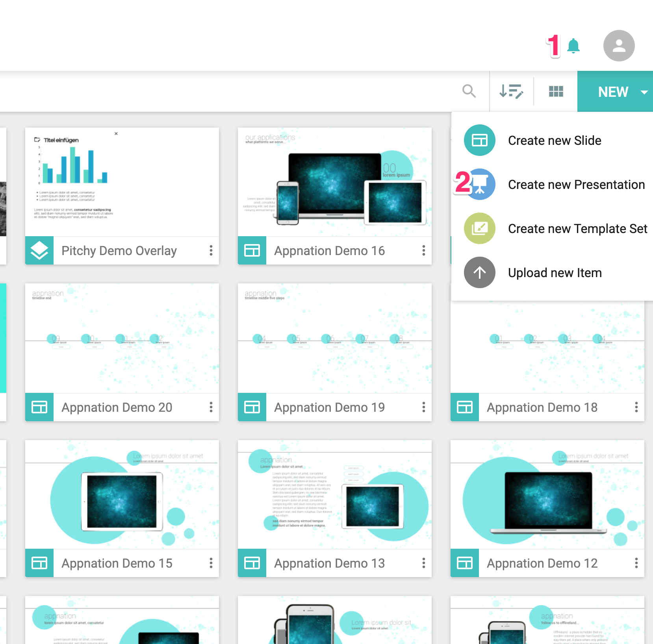Click the Create new Slide icon
The image size is (653, 644).
tap(480, 140)
